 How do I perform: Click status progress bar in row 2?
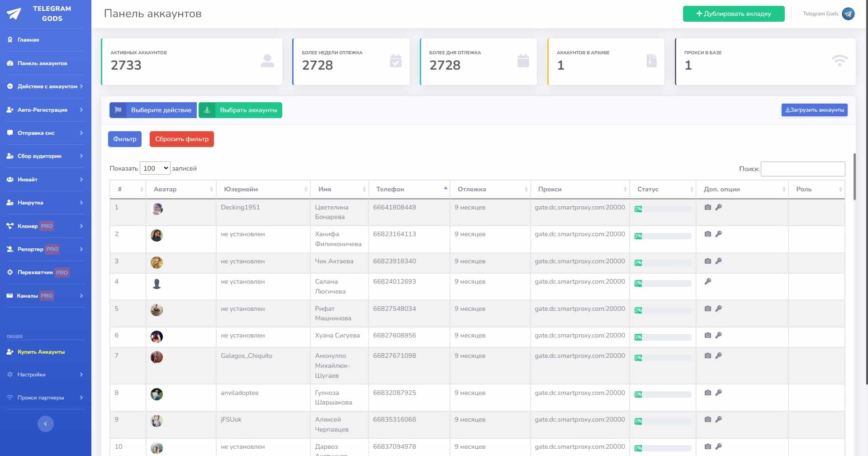click(663, 236)
